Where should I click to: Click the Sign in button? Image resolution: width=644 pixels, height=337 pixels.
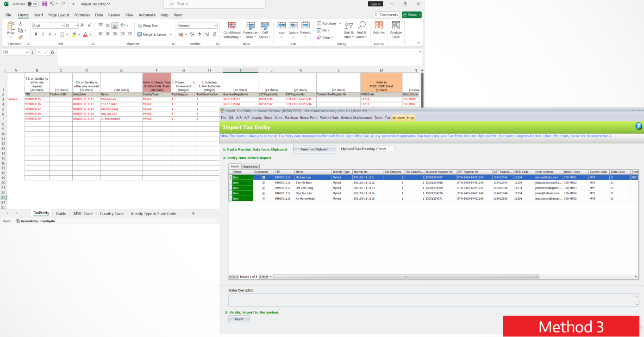click(375, 4)
